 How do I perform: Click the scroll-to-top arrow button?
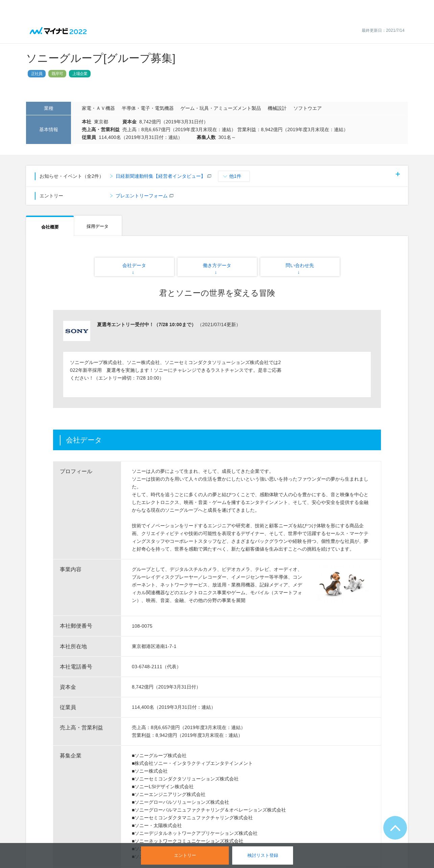(395, 828)
